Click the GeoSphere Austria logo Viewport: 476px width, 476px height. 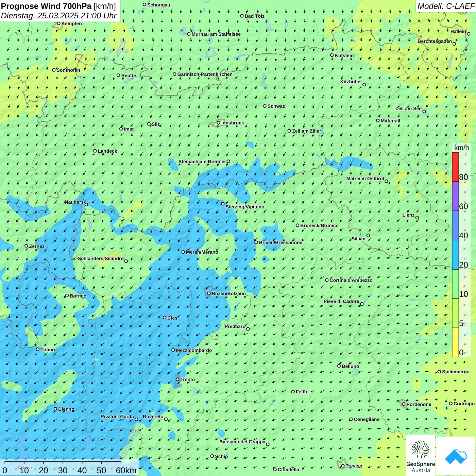point(421,456)
